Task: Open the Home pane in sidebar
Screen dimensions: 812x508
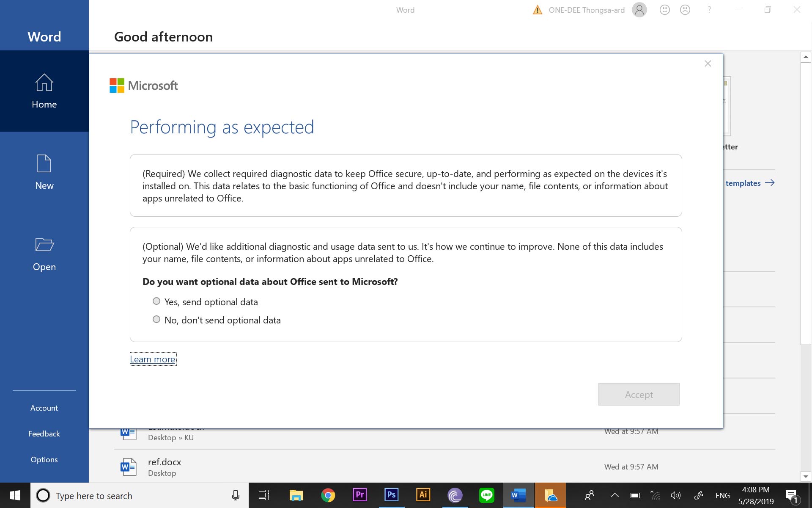Action: 44,91
